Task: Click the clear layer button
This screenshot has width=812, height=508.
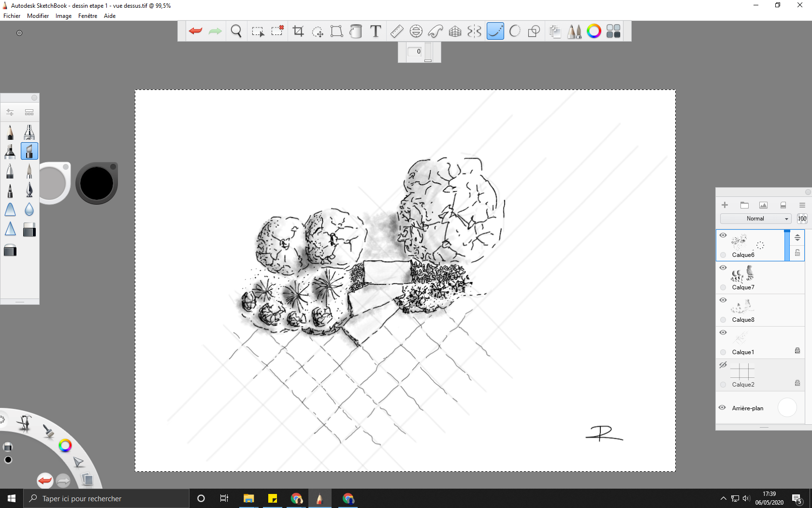Action: tap(783, 205)
